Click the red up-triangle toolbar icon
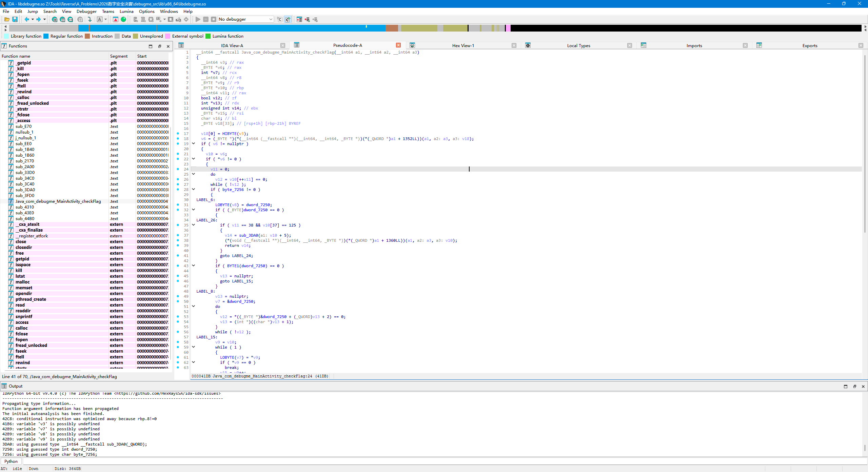Viewport: 868px width, 472px height. pyautogui.click(x=116, y=19)
